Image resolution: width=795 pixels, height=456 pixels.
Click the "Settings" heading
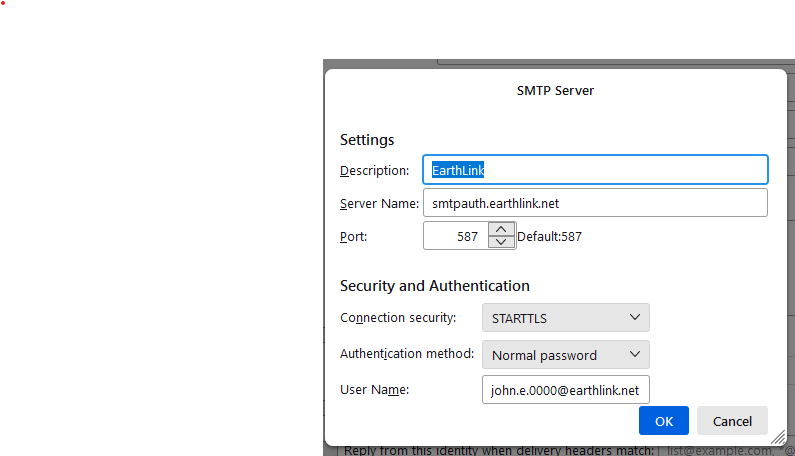coord(367,140)
